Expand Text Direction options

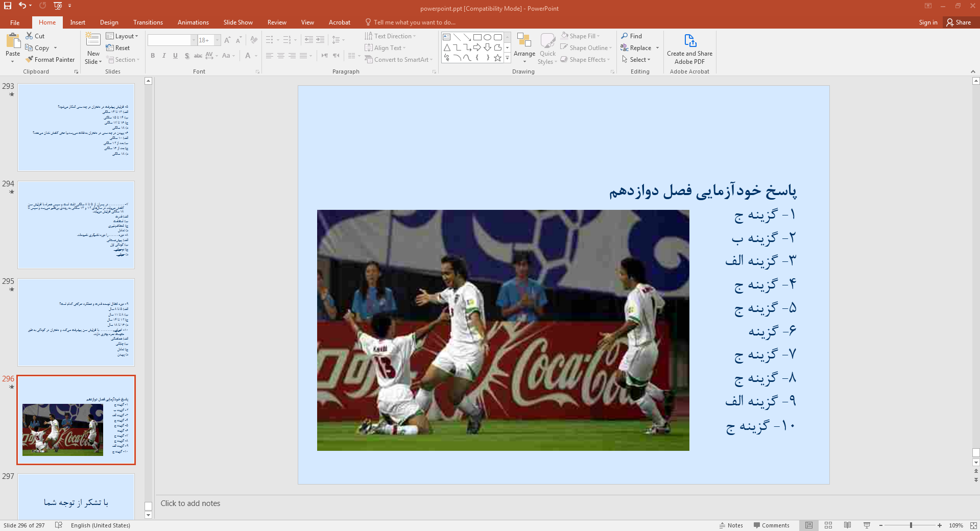coord(390,36)
